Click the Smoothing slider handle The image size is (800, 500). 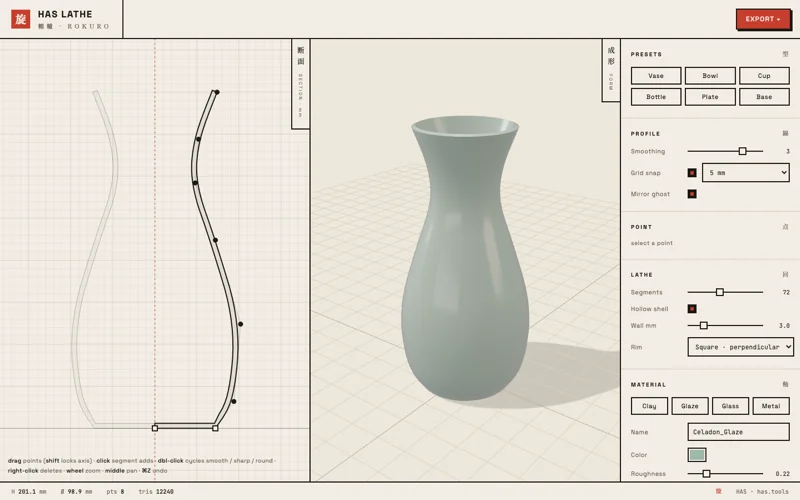(x=742, y=151)
